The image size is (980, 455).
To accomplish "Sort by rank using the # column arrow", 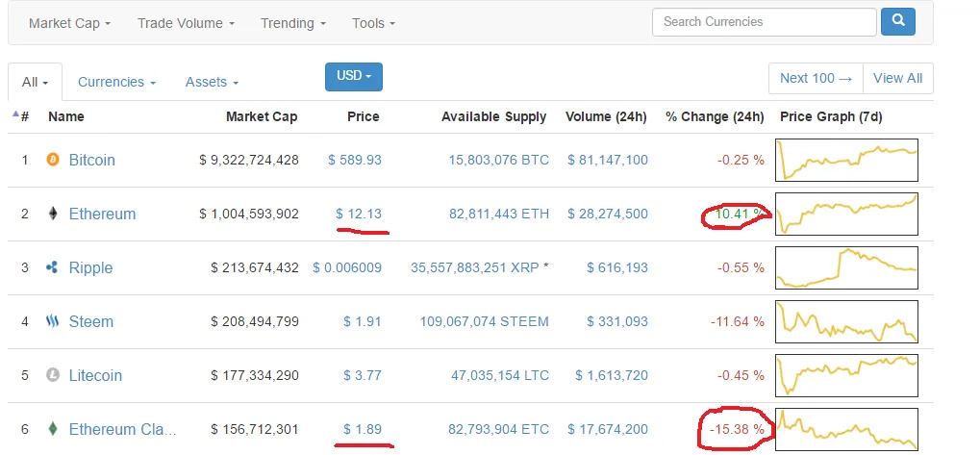I will (15, 114).
